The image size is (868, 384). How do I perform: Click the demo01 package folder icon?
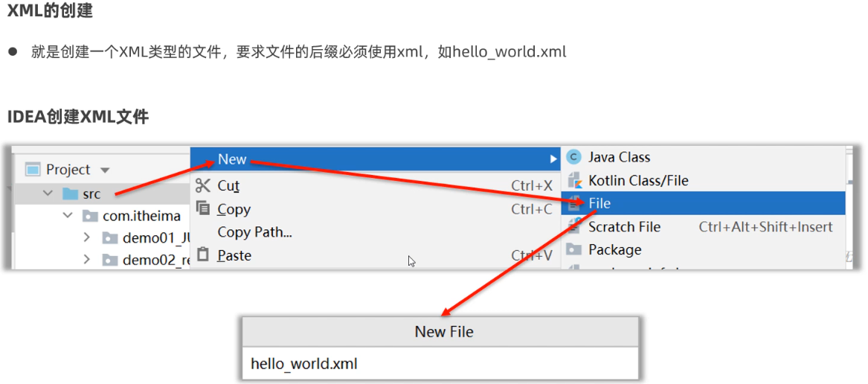[x=110, y=238]
